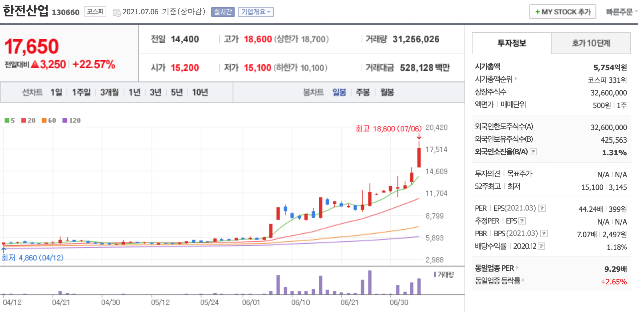Click help icon beside PBR BPS (2021.03)
Viewport: 644px width, 312px height.
pos(544,234)
